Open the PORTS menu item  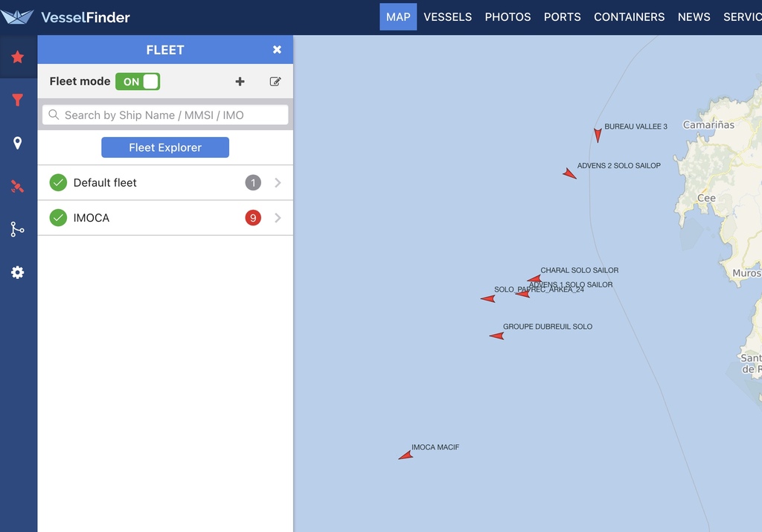point(563,17)
